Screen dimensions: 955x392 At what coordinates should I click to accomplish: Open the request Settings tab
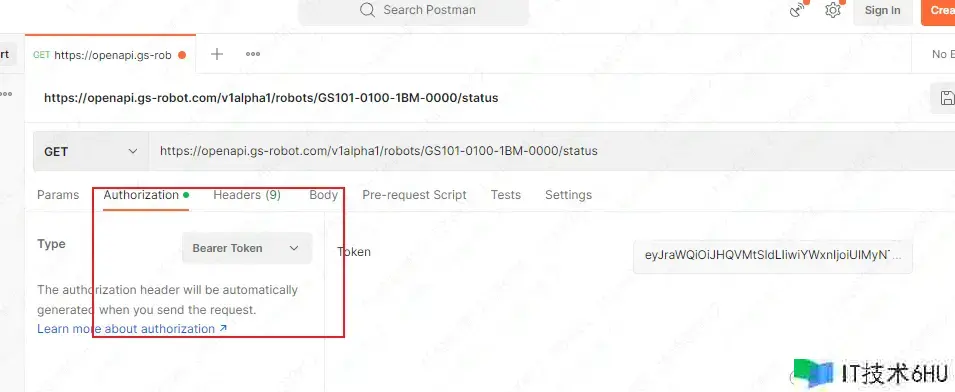tap(568, 195)
